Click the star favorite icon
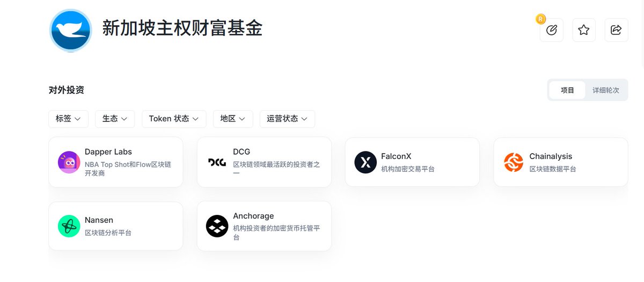 pyautogui.click(x=584, y=30)
